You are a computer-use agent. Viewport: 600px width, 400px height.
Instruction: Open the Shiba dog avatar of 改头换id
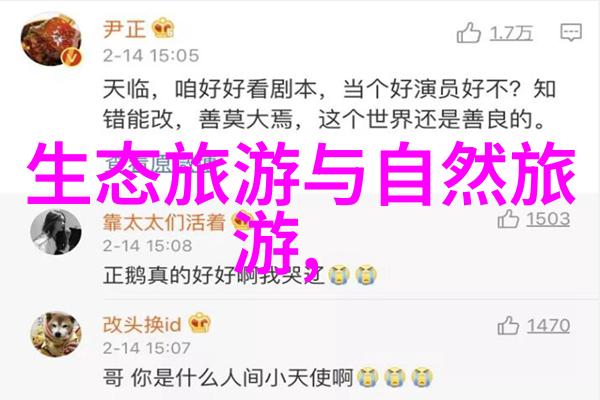(x=55, y=335)
